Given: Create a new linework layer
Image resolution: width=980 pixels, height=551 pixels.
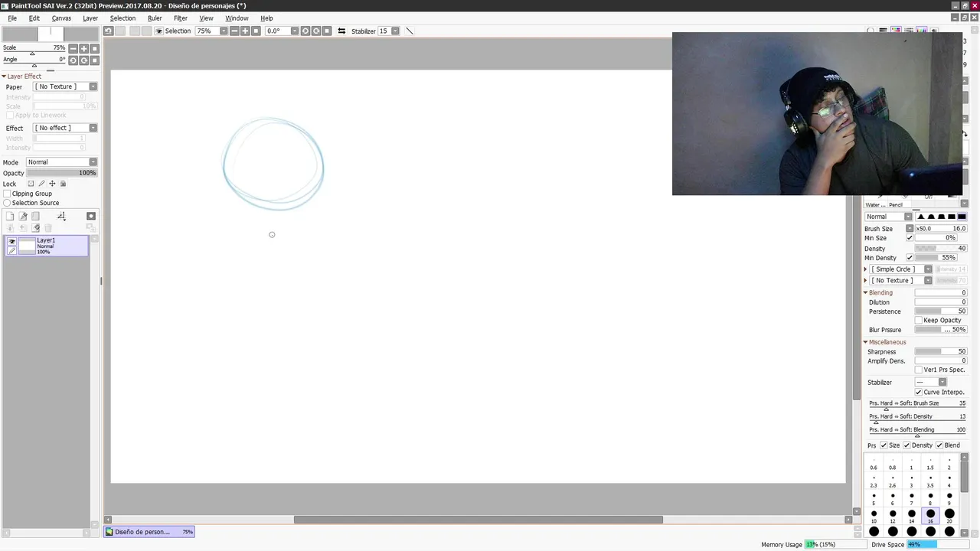Looking at the screenshot, I should (23, 216).
